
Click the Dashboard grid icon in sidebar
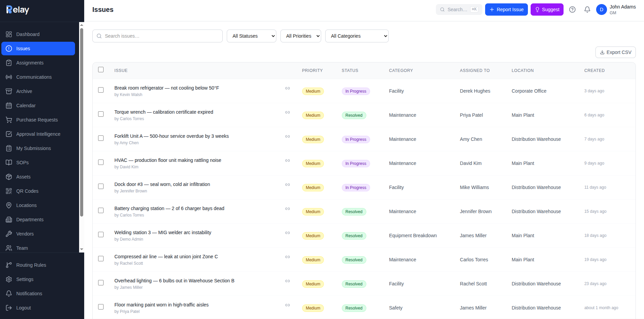9,34
